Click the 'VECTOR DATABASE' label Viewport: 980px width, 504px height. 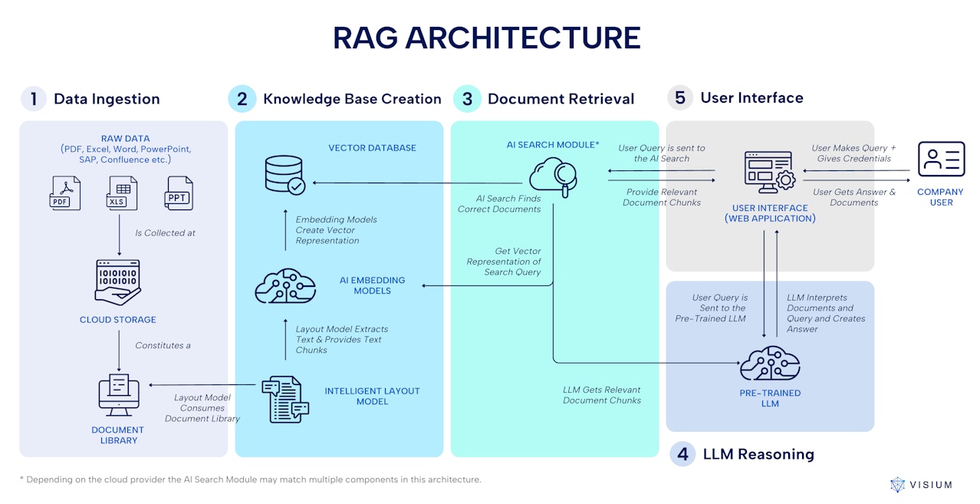373,148
